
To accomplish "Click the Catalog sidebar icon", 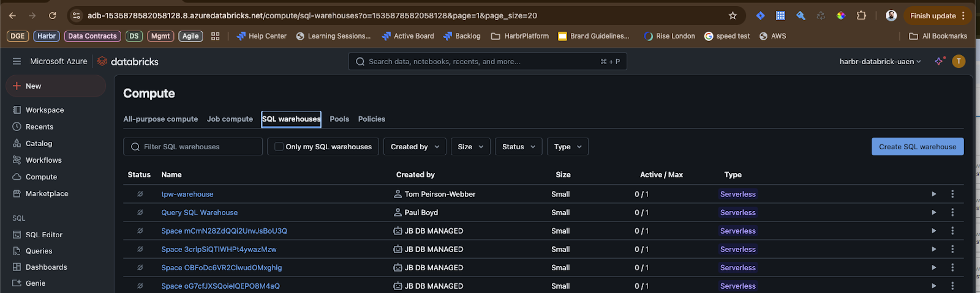I will (17, 143).
